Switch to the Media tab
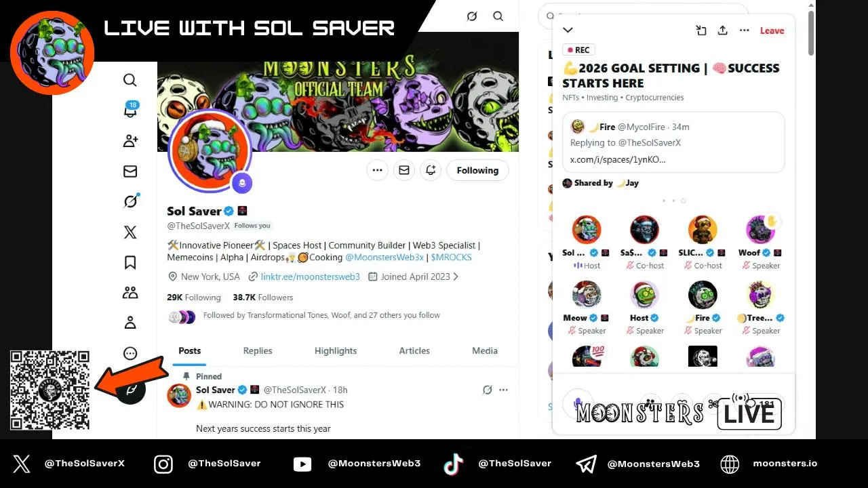The image size is (868, 488). 485,350
